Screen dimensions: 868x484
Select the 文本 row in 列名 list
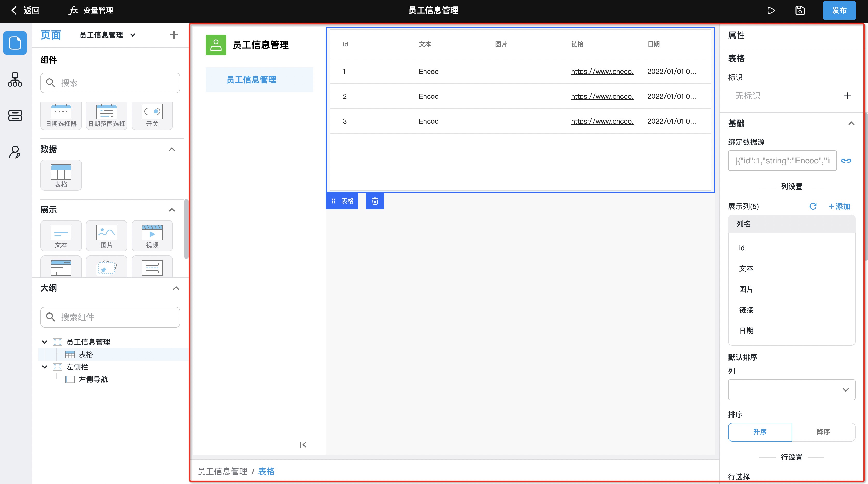pyautogui.click(x=792, y=269)
